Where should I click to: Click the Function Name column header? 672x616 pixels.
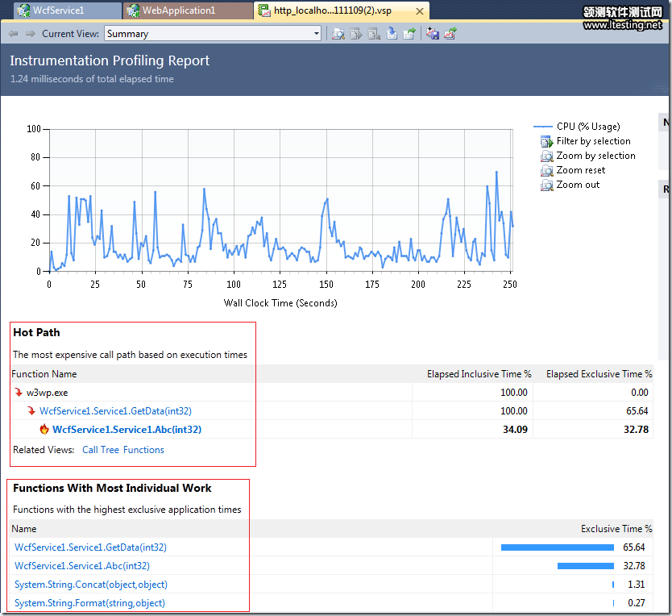44,374
